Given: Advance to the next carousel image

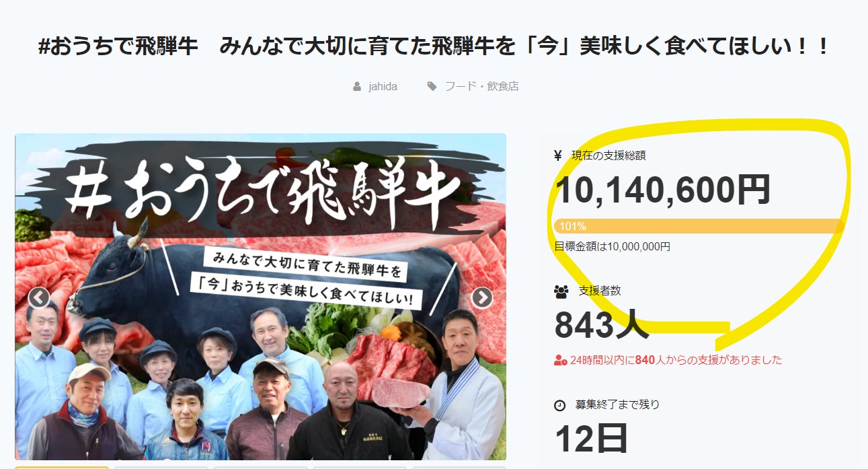Looking at the screenshot, I should (482, 297).
